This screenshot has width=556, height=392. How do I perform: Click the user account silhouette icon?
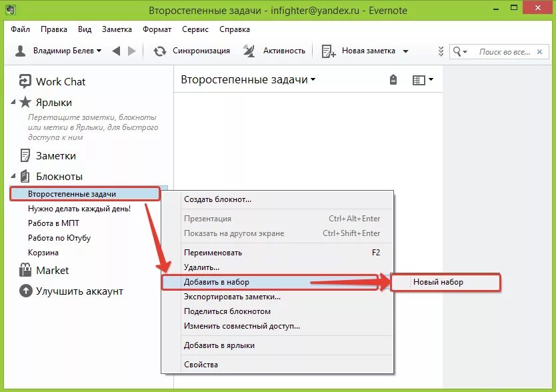tap(21, 51)
